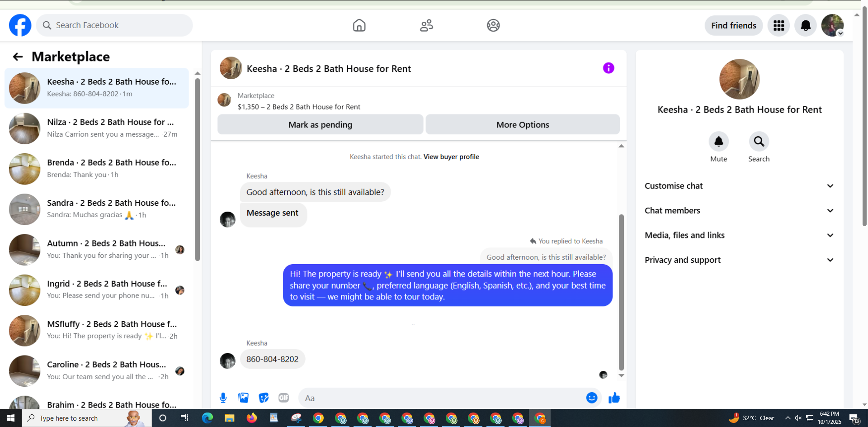Open Keesha conversation in list
868x427 pixels.
point(97,88)
